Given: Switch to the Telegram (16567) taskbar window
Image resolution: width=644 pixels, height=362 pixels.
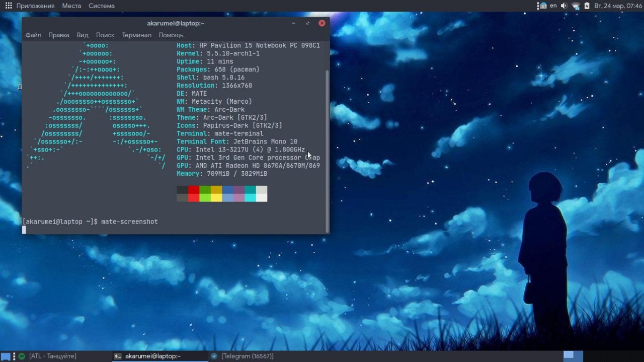Looking at the screenshot, I should pyautogui.click(x=248, y=356).
